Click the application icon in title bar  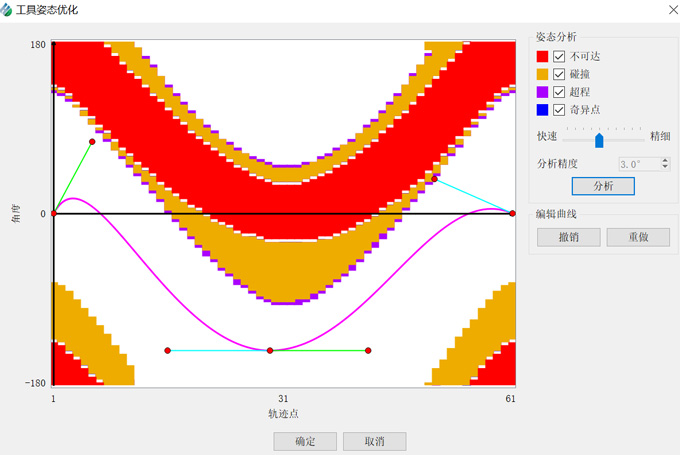click(7, 10)
